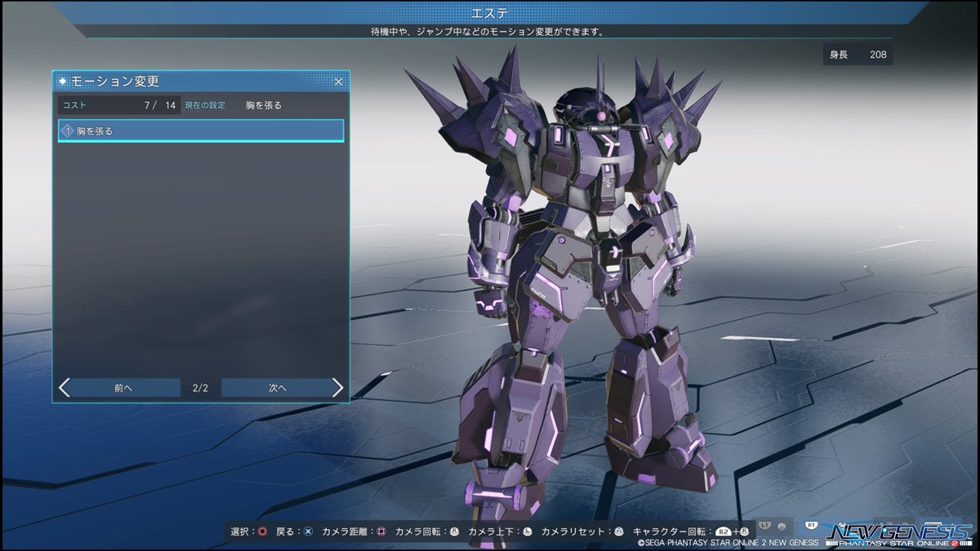Screen dimensions: 980x551
Task: Click the 2/2 page indicator
Action: [x=201, y=388]
